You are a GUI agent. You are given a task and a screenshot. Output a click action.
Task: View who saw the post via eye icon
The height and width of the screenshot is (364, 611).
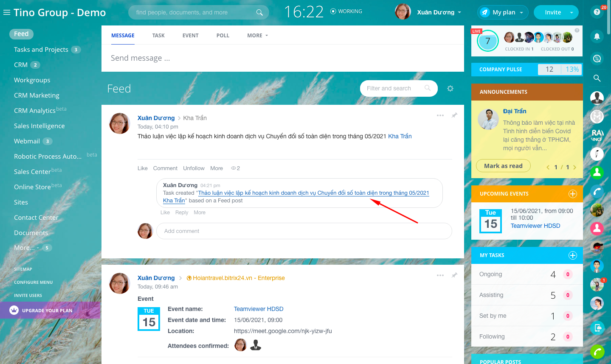click(234, 168)
